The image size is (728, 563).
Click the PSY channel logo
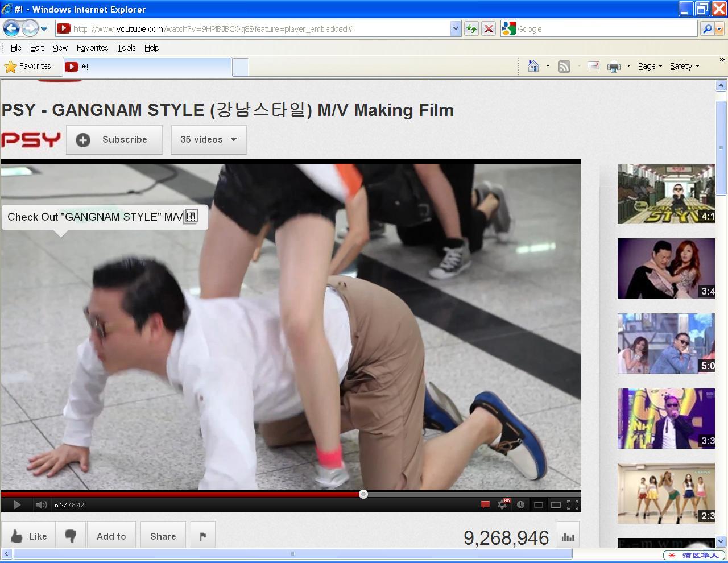click(x=31, y=140)
